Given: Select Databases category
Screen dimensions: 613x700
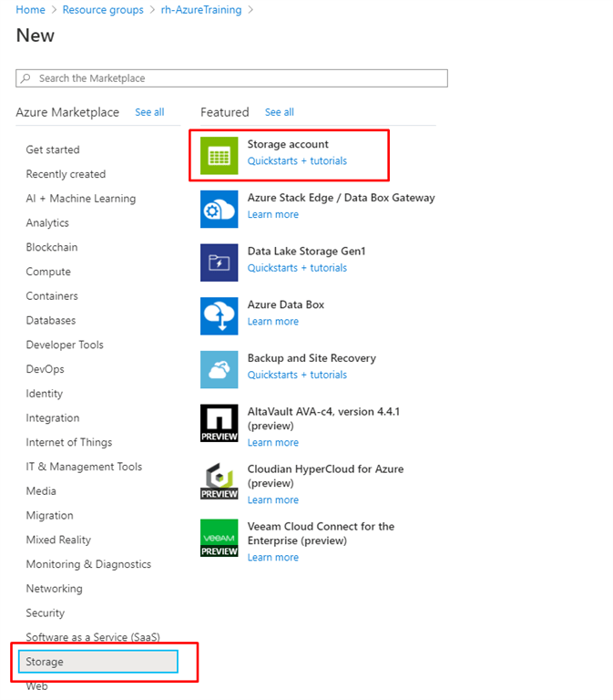Looking at the screenshot, I should coord(51,321).
